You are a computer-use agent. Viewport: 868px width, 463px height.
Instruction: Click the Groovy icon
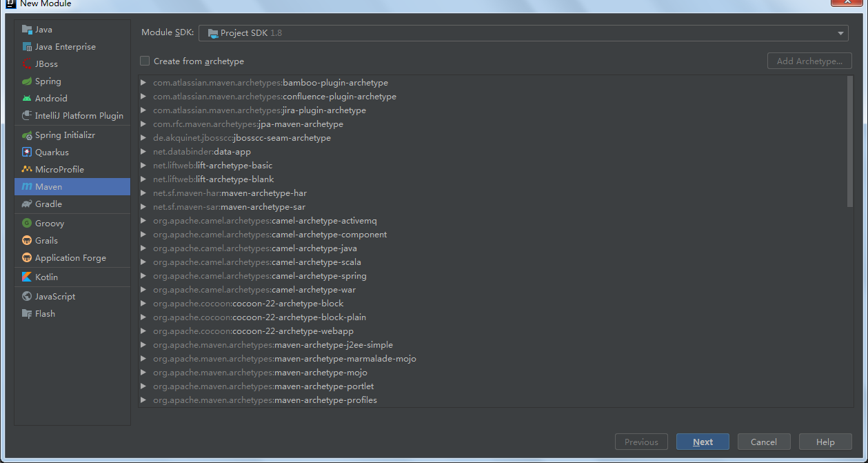click(x=27, y=224)
